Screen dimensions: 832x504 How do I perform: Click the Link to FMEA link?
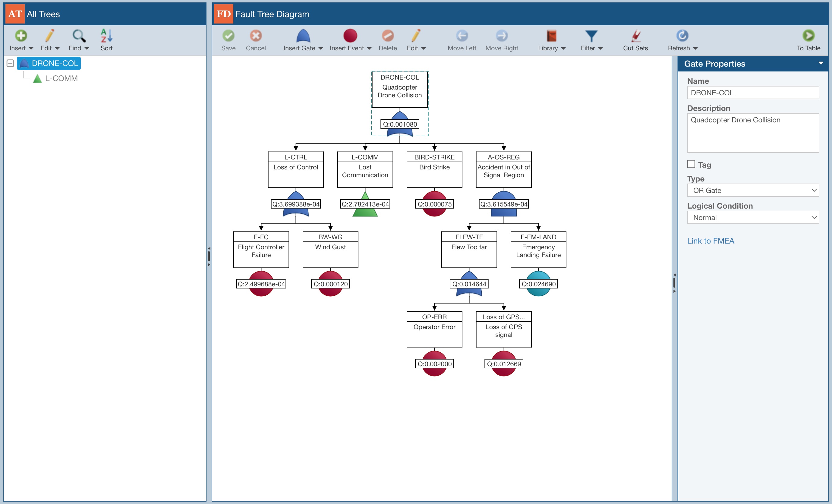[x=711, y=241]
